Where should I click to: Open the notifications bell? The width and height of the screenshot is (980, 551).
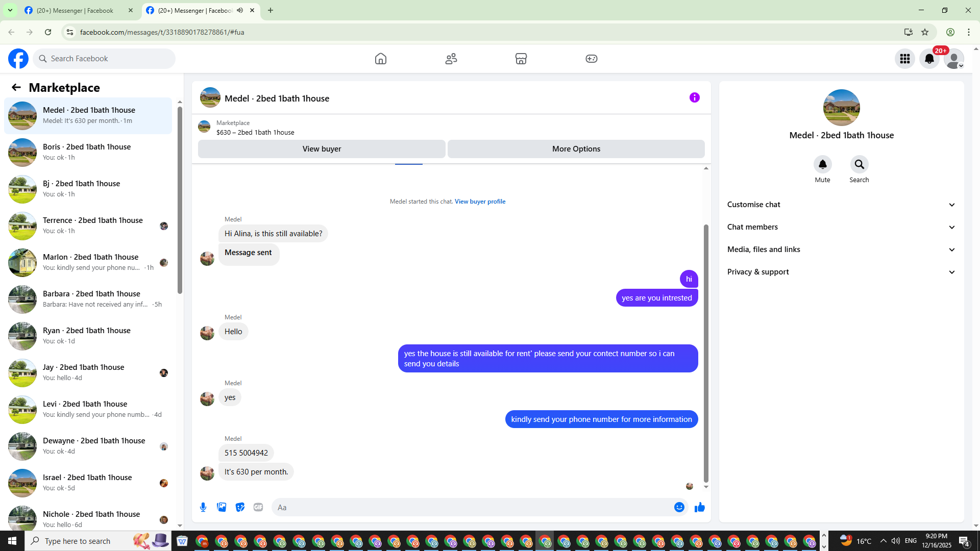point(929,59)
